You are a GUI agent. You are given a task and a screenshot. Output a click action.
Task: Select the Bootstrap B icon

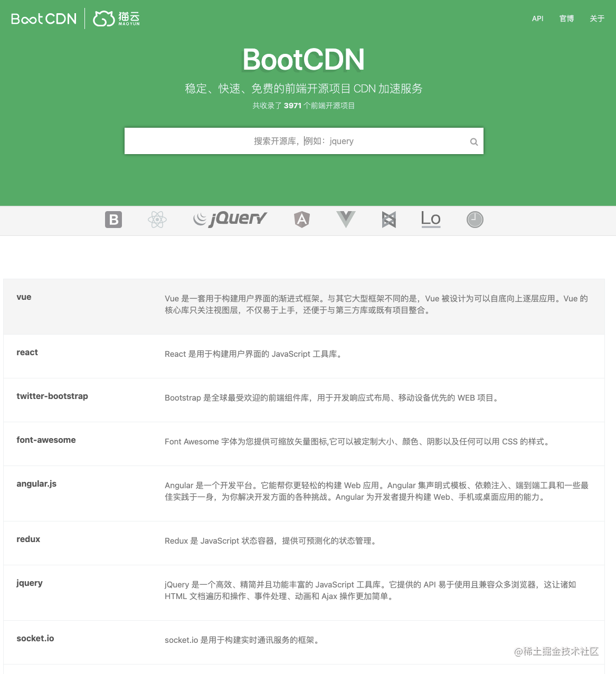pos(113,220)
